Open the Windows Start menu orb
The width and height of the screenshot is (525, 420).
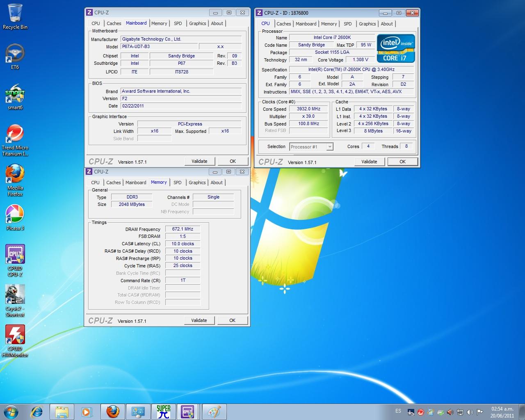[11, 411]
